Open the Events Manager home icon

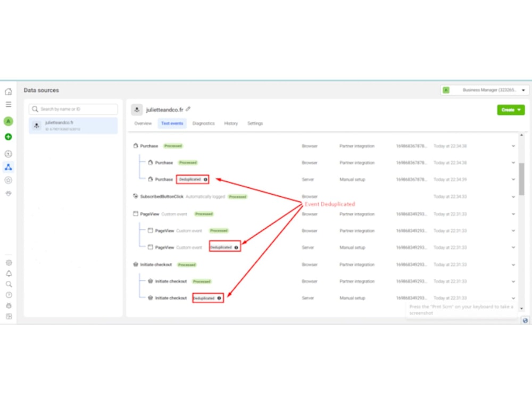pos(8,91)
